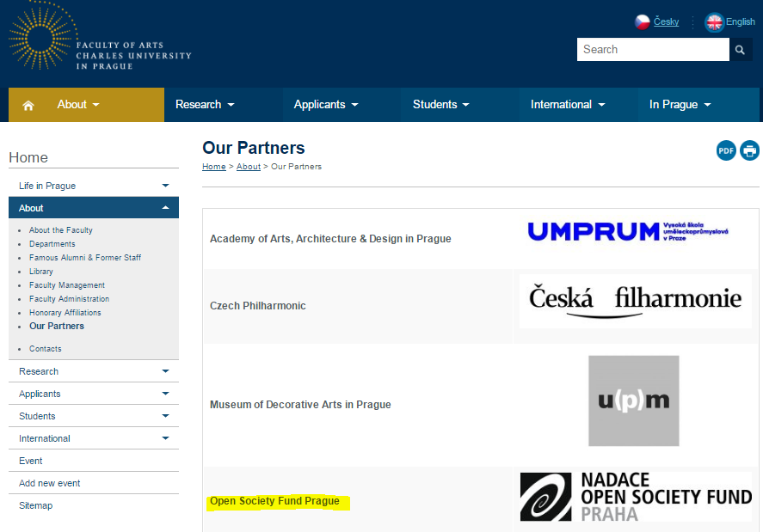Open the Research dropdown in the top navigation

[205, 105]
